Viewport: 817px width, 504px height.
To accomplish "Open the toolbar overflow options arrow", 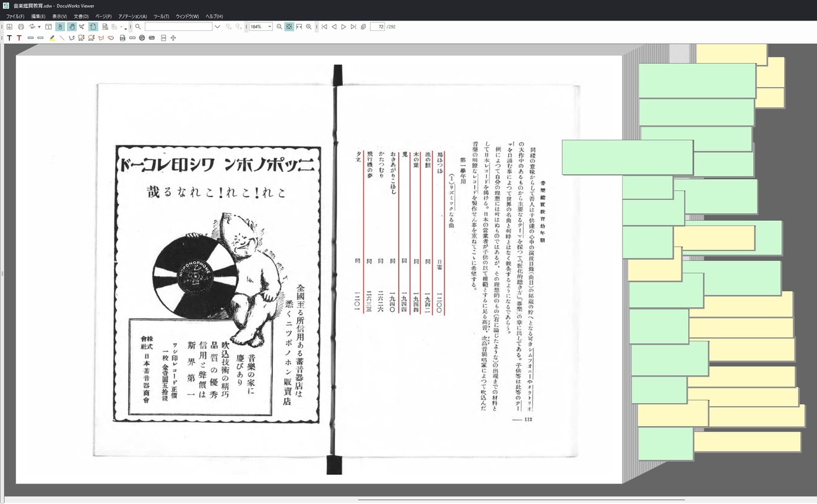I will pos(126,28).
